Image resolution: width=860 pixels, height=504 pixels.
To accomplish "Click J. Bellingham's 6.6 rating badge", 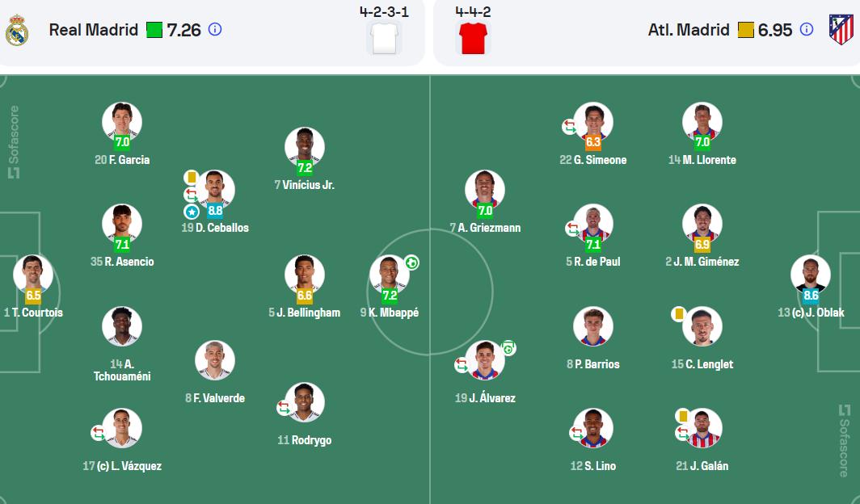I will click(x=305, y=296).
